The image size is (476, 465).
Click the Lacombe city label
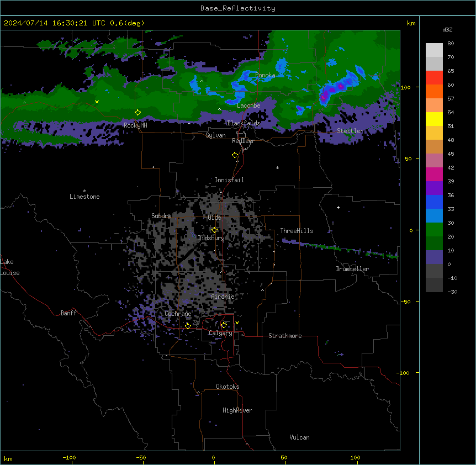point(248,105)
